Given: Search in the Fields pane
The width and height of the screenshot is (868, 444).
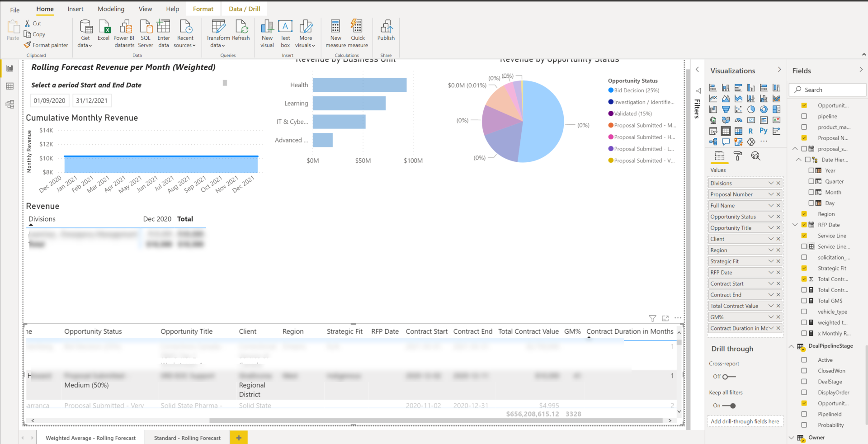Looking at the screenshot, I should tap(827, 90).
